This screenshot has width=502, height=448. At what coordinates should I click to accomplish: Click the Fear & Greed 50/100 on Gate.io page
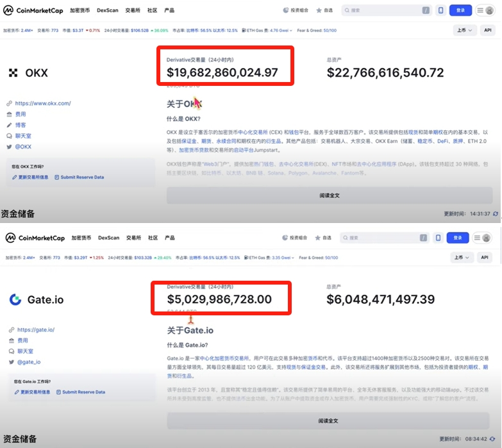[x=318, y=258]
